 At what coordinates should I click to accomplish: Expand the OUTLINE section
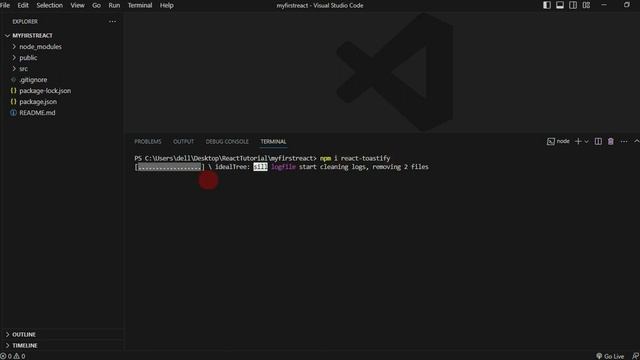(24, 334)
